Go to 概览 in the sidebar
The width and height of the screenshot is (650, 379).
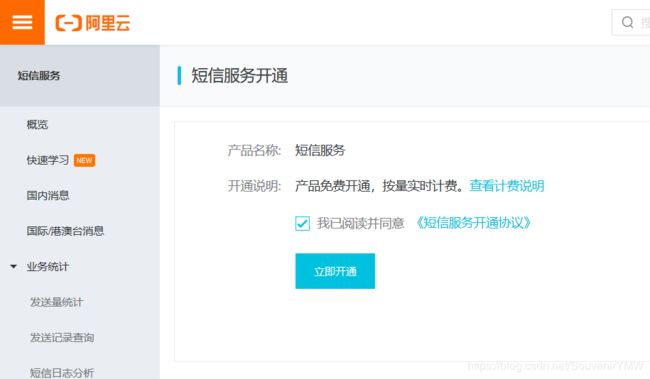point(37,124)
